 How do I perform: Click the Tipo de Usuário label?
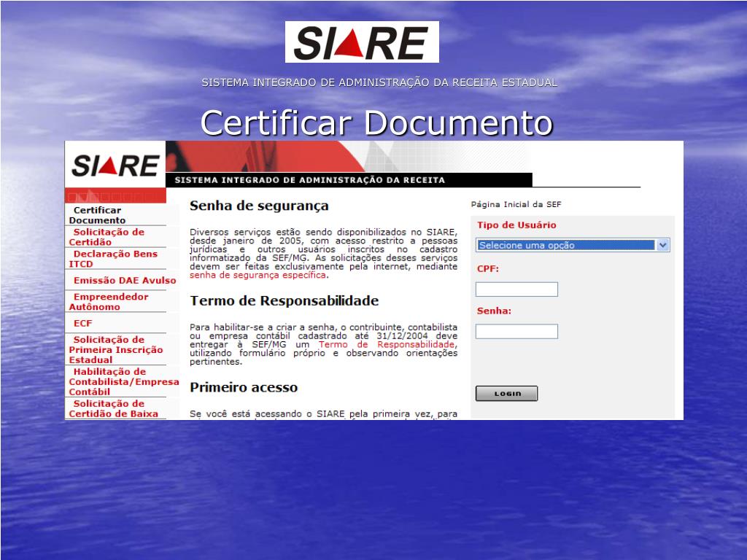pos(516,225)
